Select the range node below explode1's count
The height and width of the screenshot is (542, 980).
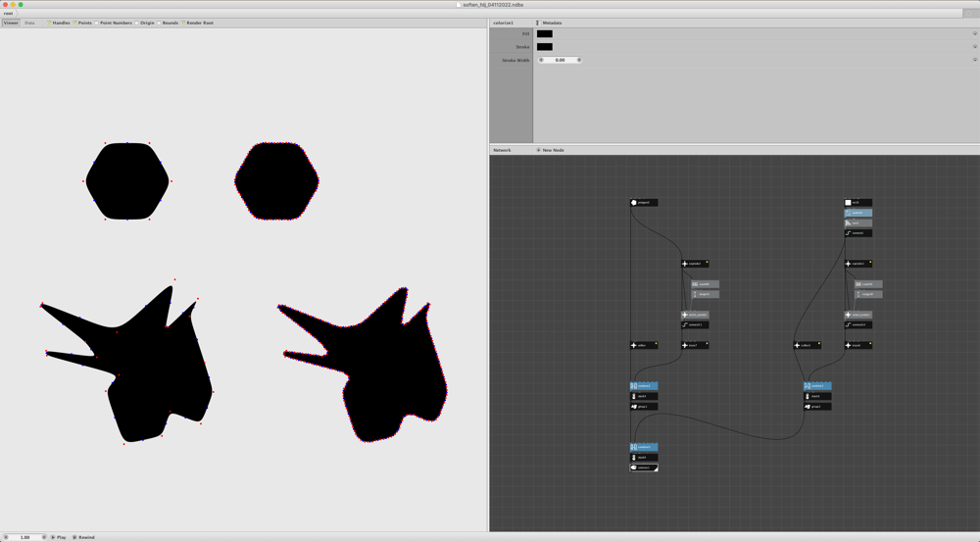tap(868, 294)
